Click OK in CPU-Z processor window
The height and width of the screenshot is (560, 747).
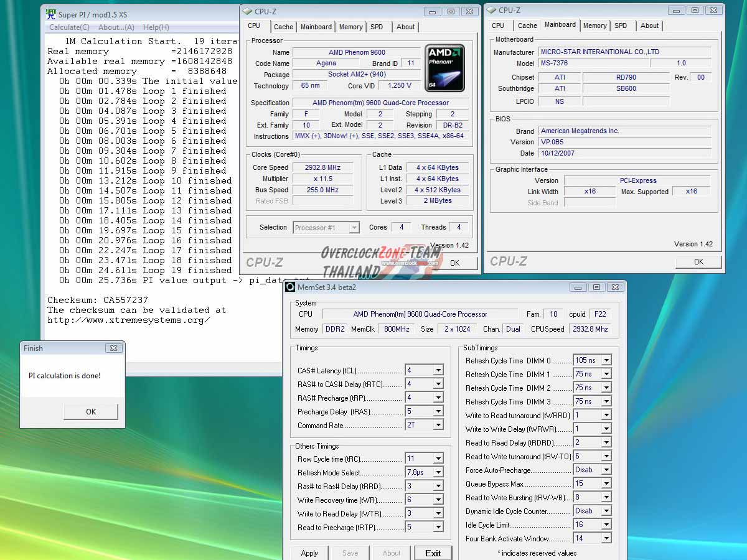tap(455, 263)
